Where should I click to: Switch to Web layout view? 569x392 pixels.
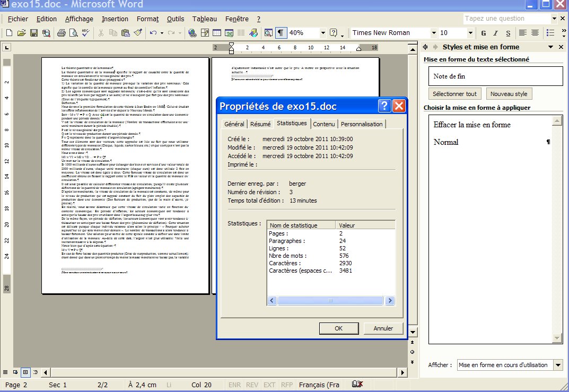(x=15, y=372)
